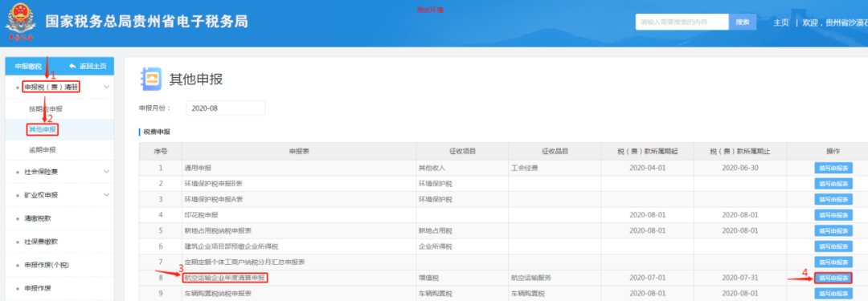868x301 pixels.
Task: Click the 耕地占用税纳税申报表 cell
Action: tap(298, 230)
